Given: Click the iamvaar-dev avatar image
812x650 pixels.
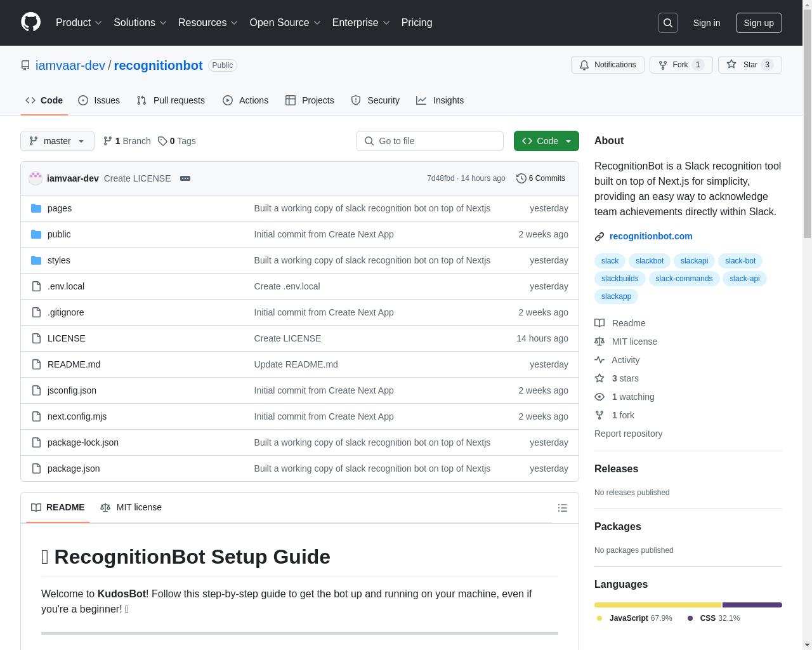Looking at the screenshot, I should (x=36, y=178).
